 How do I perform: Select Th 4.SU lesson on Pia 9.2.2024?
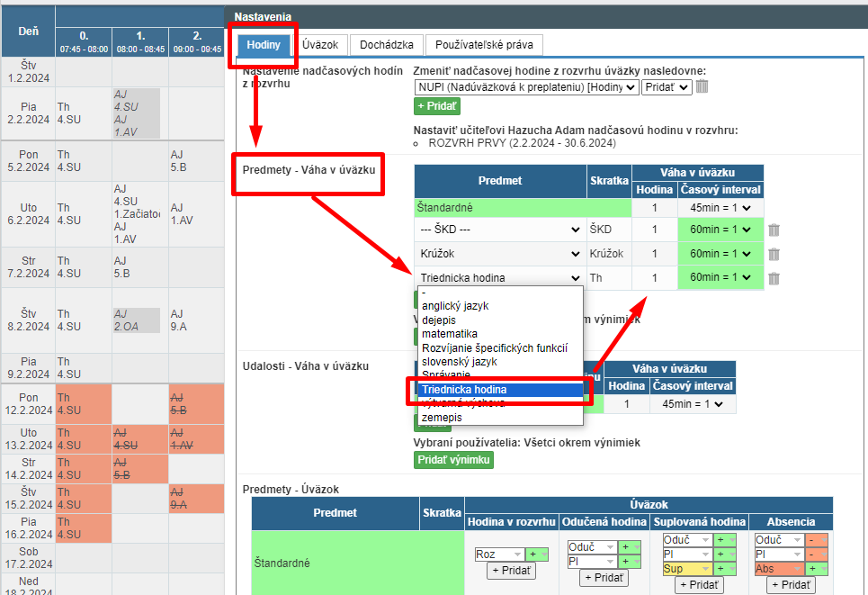pyautogui.click(x=68, y=368)
